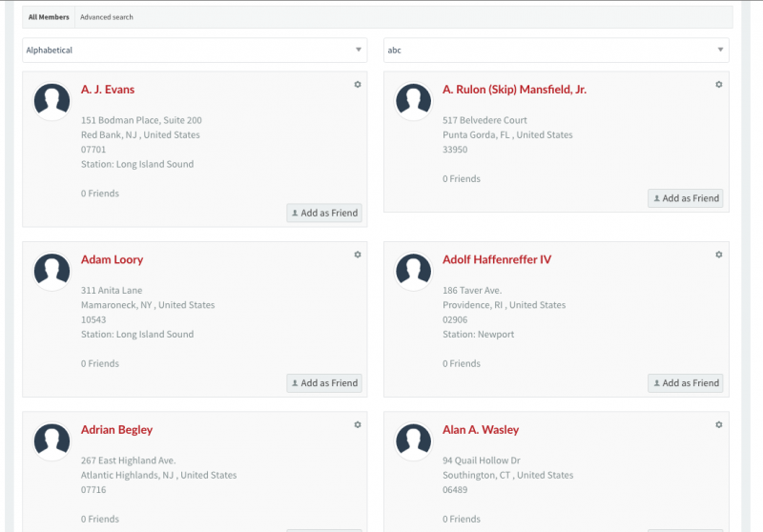Click Adam Loory's avatar picture
763x532 pixels.
pyautogui.click(x=52, y=271)
